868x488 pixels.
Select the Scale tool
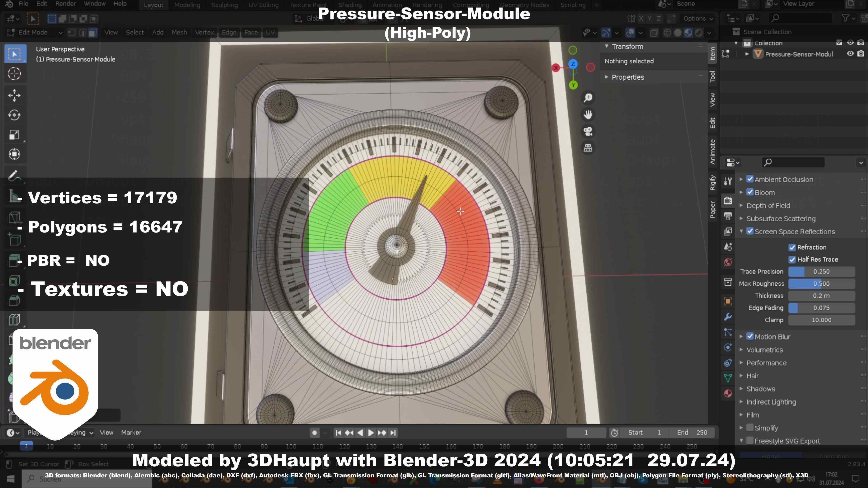tap(14, 135)
